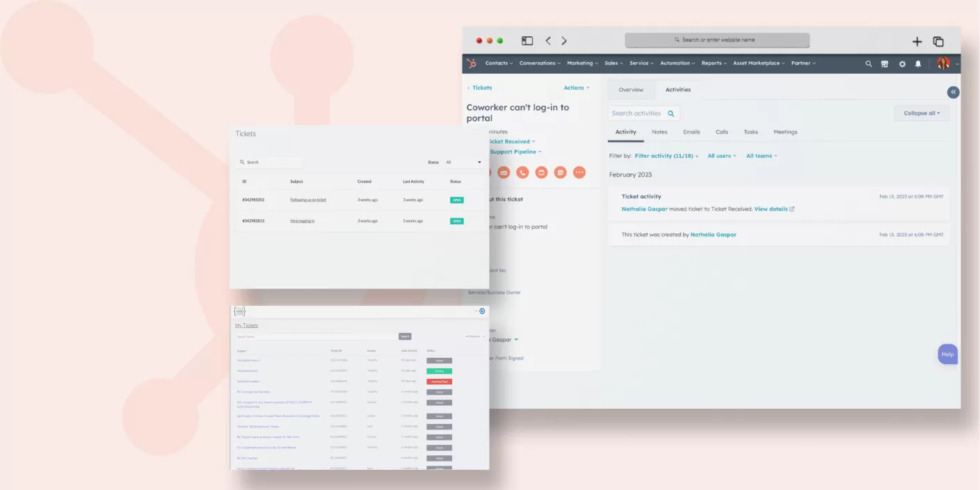Open the settings gear in HubSpot nav
This screenshot has height=490, width=980.
click(x=902, y=63)
